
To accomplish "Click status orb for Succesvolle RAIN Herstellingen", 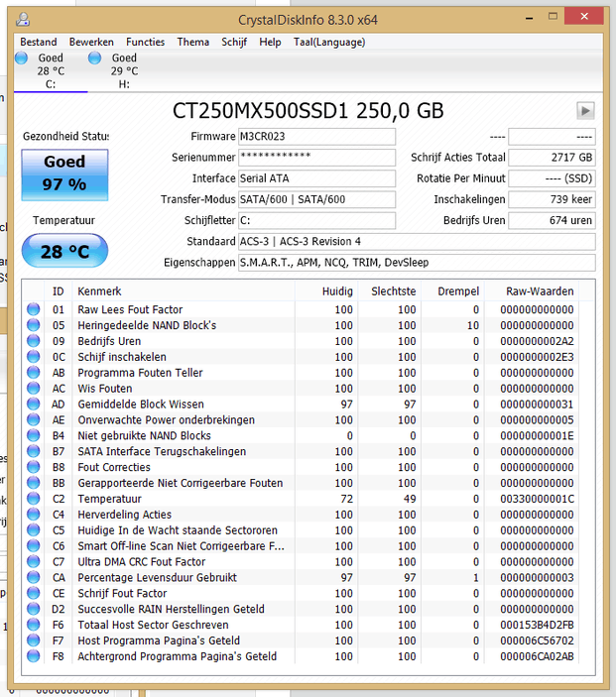I will pos(34,609).
